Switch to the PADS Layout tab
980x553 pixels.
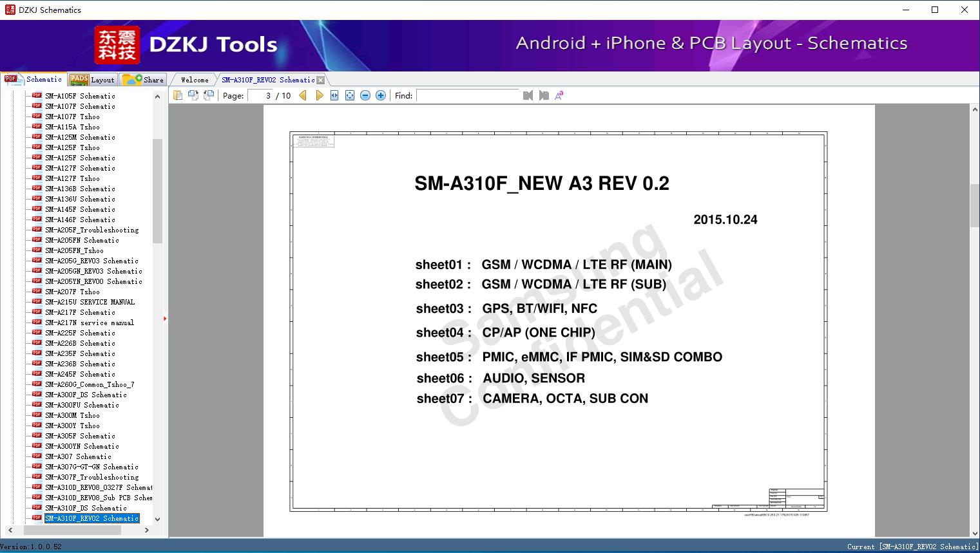[92, 79]
